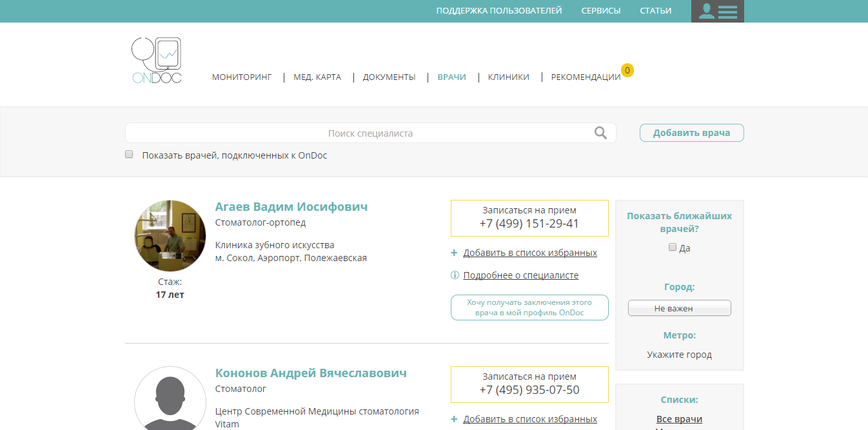Image resolution: width=868 pixels, height=430 pixels.
Task: Click Хочу получать заключения этого врача button
Action: (x=529, y=308)
